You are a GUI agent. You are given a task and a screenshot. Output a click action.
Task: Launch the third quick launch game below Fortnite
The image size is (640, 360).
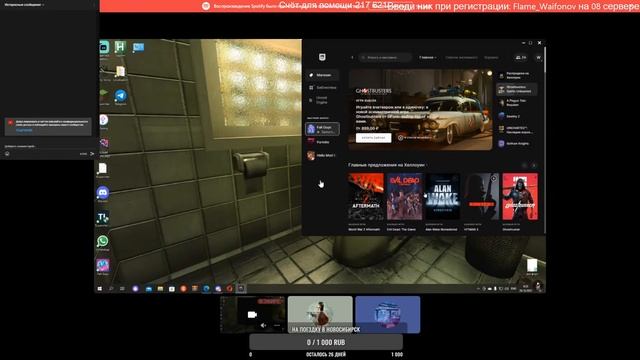pyautogui.click(x=322, y=156)
